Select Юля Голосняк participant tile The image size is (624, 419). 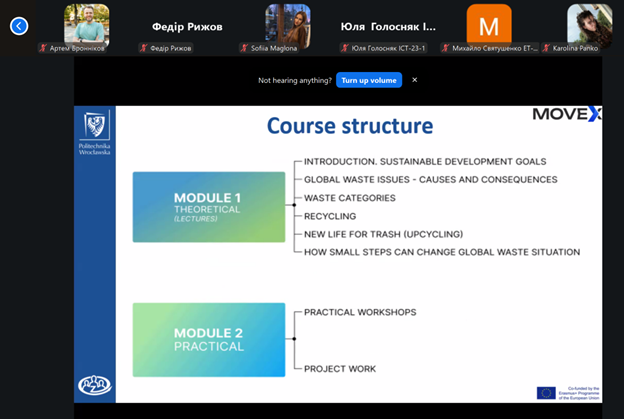pos(388,27)
